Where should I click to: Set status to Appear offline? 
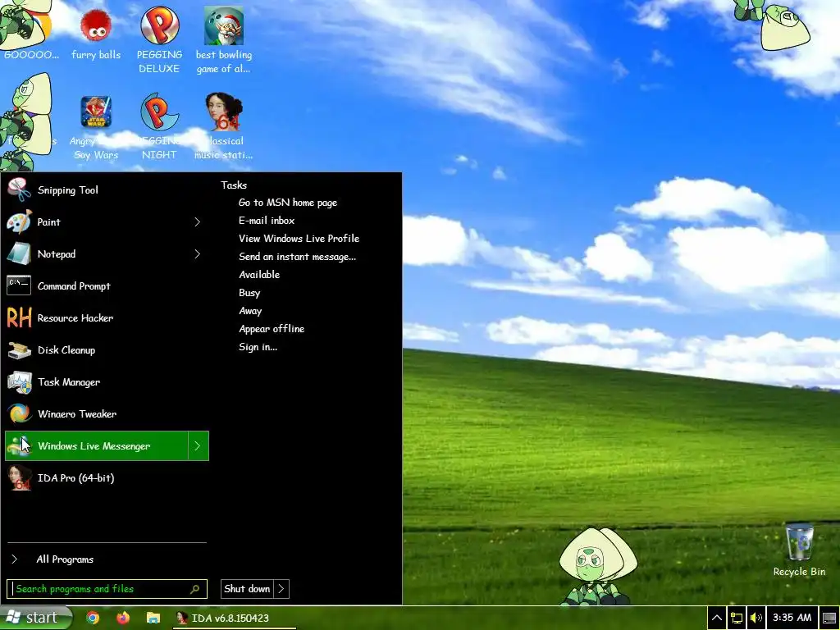tap(272, 329)
